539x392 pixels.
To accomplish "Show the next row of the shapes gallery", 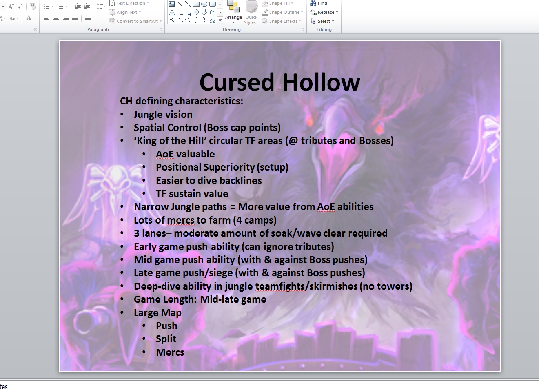I will click(220, 12).
